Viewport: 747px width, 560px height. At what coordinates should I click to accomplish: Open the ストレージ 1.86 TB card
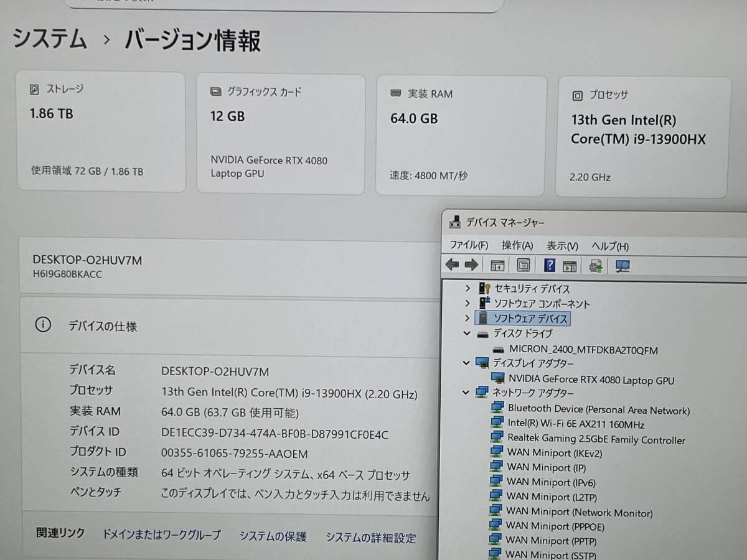click(x=100, y=132)
